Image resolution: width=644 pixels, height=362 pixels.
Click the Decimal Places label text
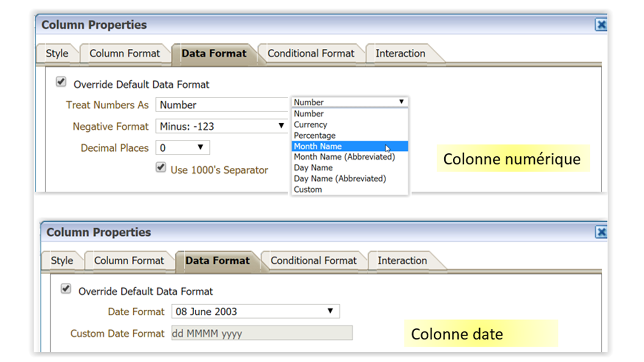pos(115,148)
